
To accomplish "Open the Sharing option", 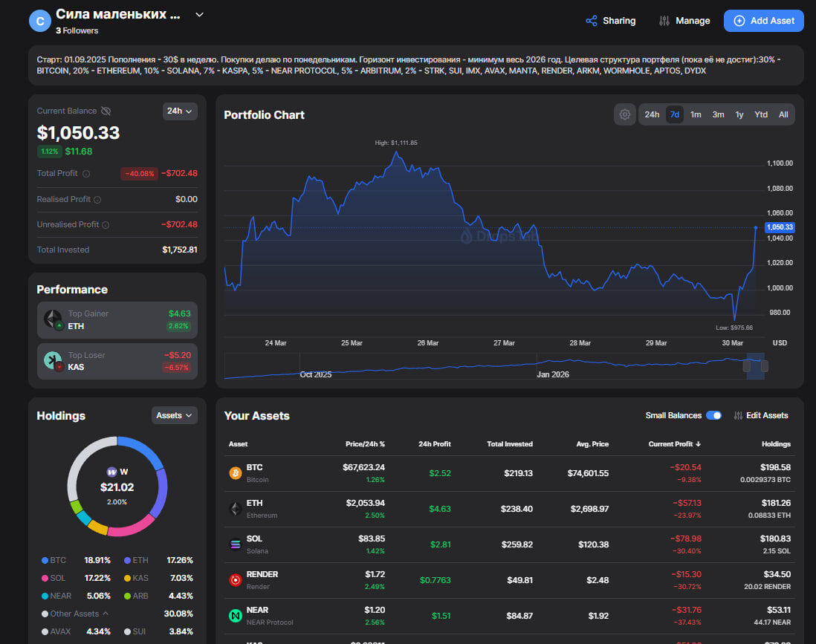I will coord(610,21).
